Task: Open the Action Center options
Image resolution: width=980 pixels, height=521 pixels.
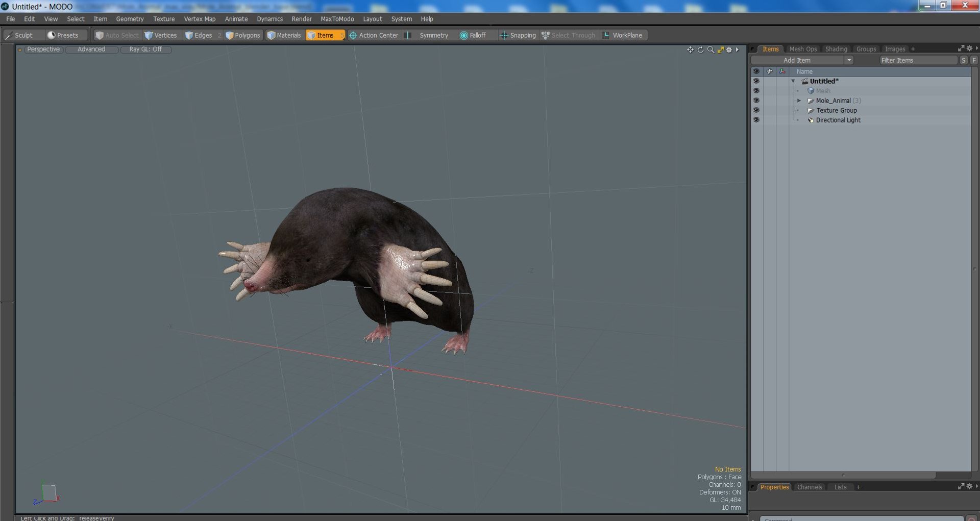Action: coord(374,35)
